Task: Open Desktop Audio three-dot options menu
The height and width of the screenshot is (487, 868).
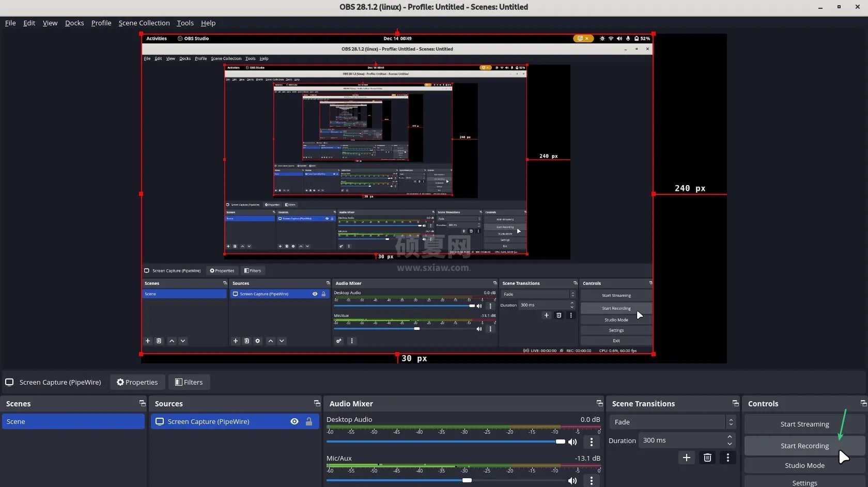Action: pyautogui.click(x=592, y=442)
